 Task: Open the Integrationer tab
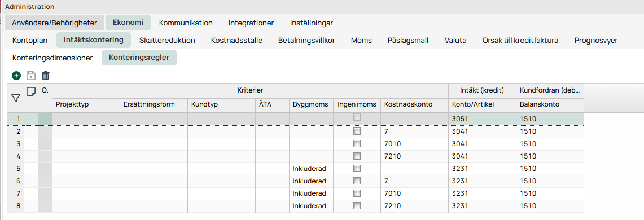click(251, 23)
